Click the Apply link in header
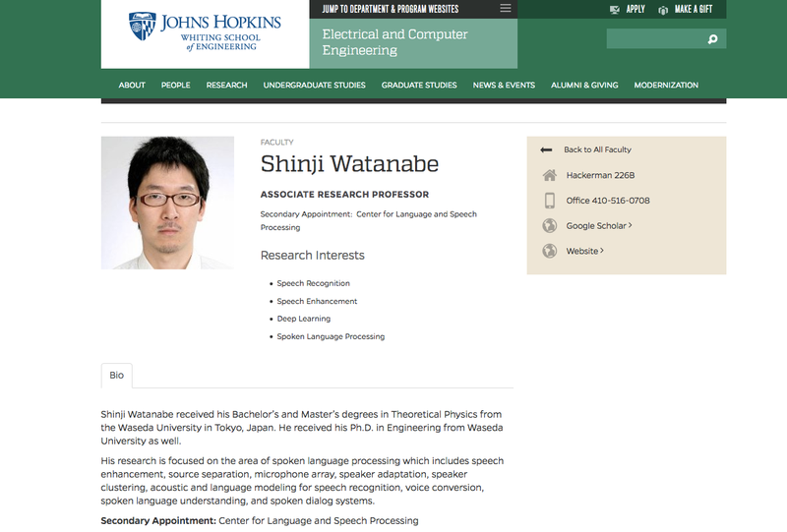 636,9
